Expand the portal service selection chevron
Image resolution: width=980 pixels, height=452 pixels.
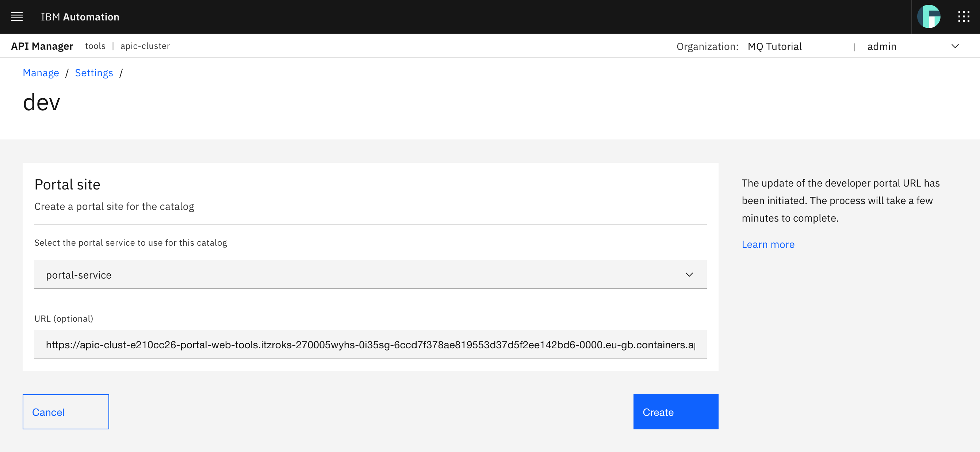click(x=689, y=274)
